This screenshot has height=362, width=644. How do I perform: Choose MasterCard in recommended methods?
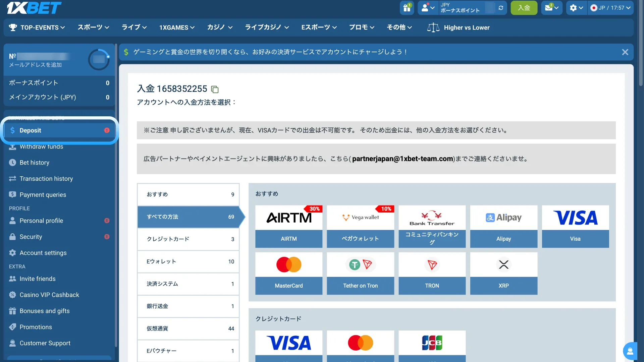coord(289,274)
